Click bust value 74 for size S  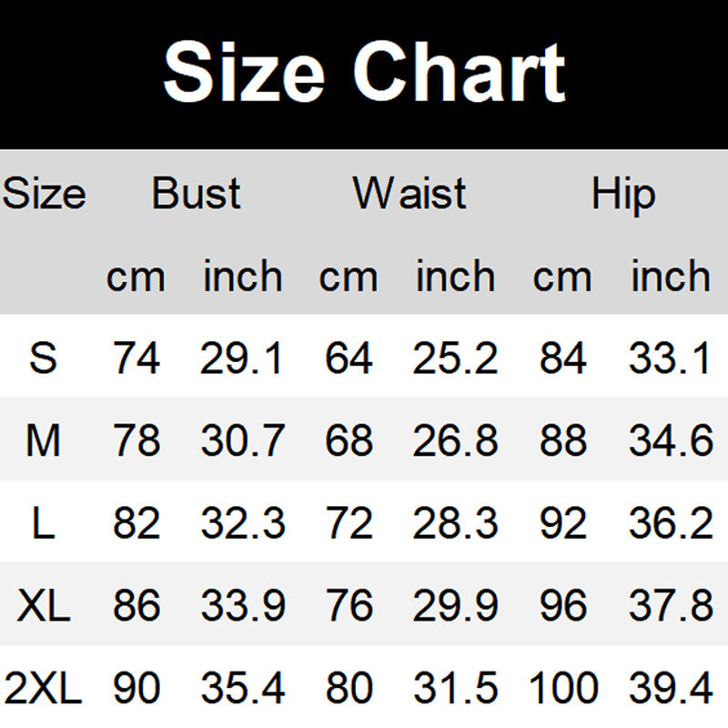coord(136,358)
